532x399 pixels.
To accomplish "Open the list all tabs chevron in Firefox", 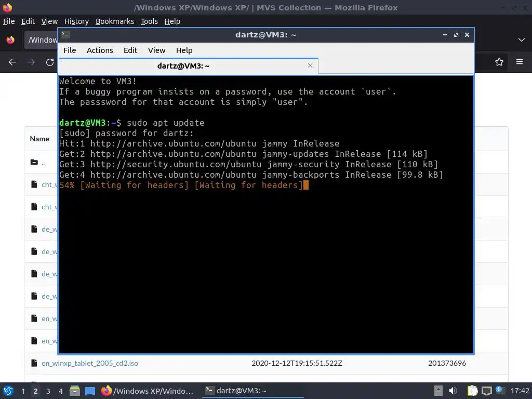I will [522, 39].
